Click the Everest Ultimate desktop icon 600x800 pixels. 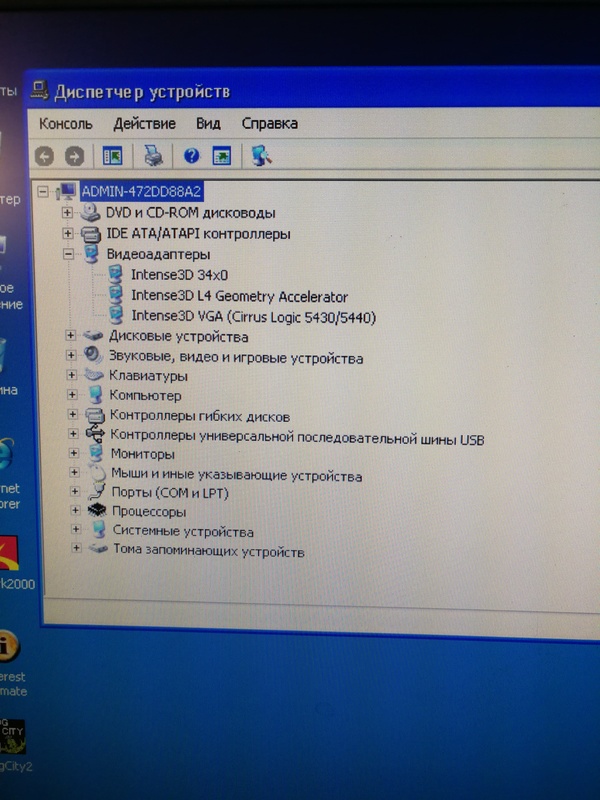(x=9, y=645)
